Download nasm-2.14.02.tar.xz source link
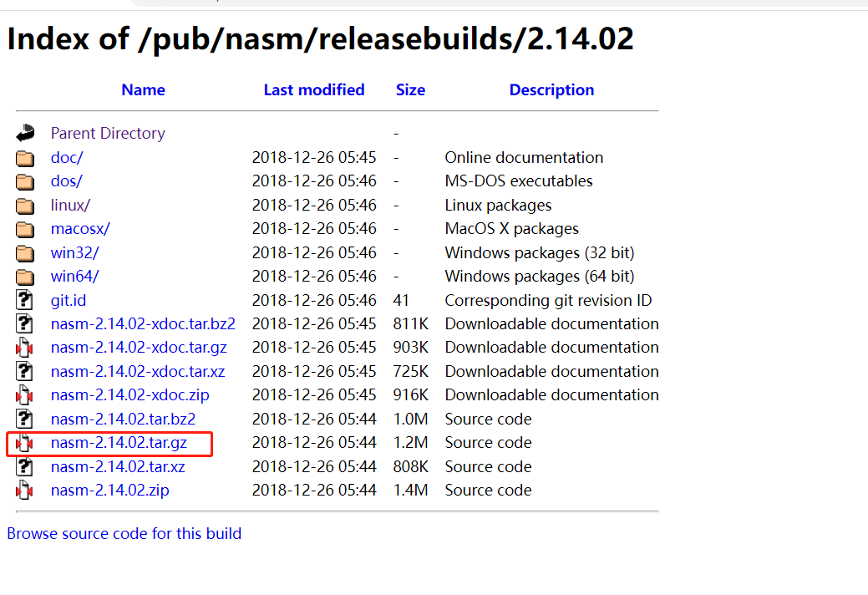Screen dimensions: 868x595 [x=118, y=466]
